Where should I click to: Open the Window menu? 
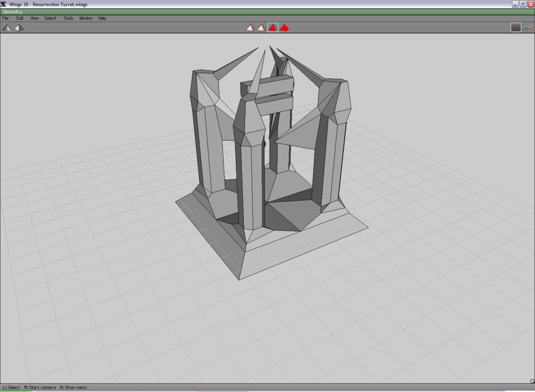[x=86, y=18]
